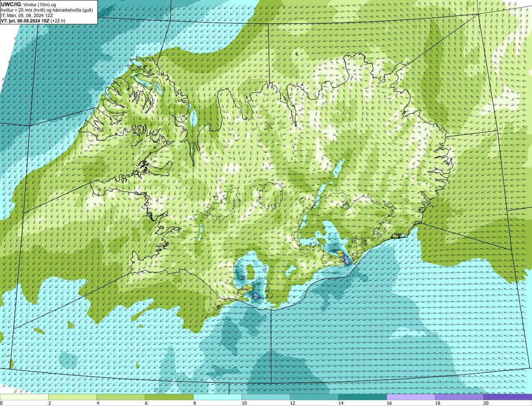The image size is (532, 406).
Task: Click the yellow gust label "25"
Action: click(x=250, y=288)
